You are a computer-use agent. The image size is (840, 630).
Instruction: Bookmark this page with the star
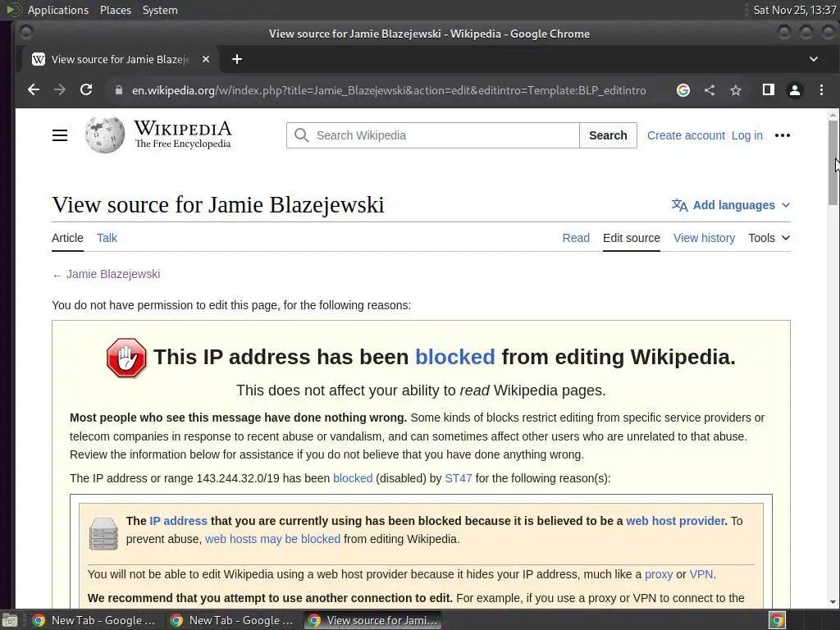(x=736, y=90)
